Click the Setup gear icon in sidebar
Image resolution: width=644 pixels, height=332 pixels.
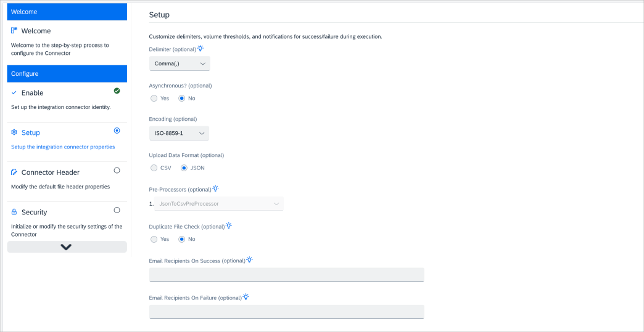pos(14,132)
